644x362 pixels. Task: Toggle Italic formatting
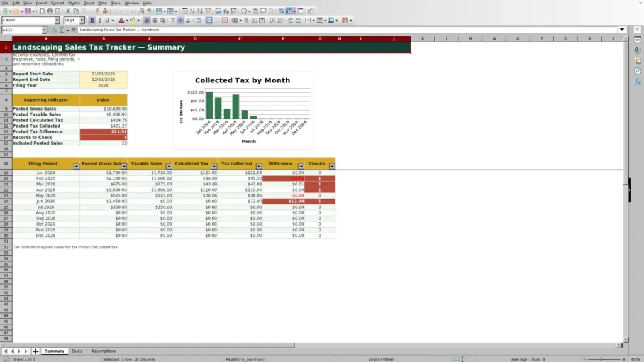pos(100,21)
